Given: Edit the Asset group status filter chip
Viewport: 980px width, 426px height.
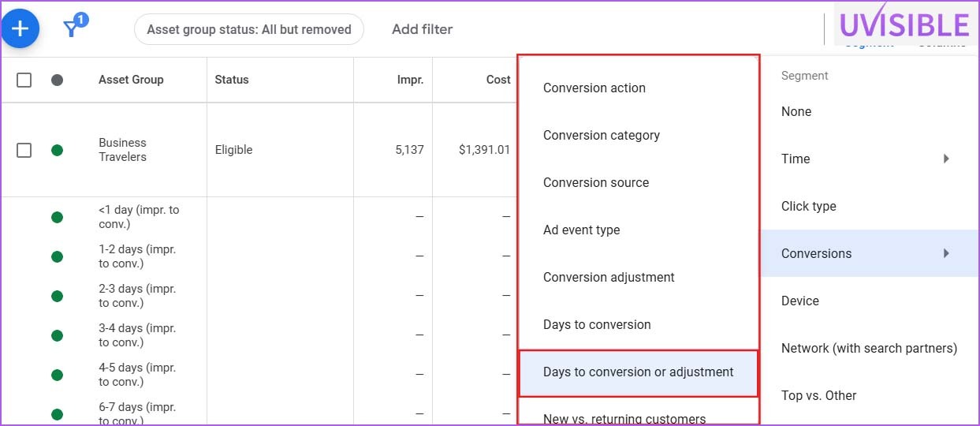Looking at the screenshot, I should tap(249, 29).
